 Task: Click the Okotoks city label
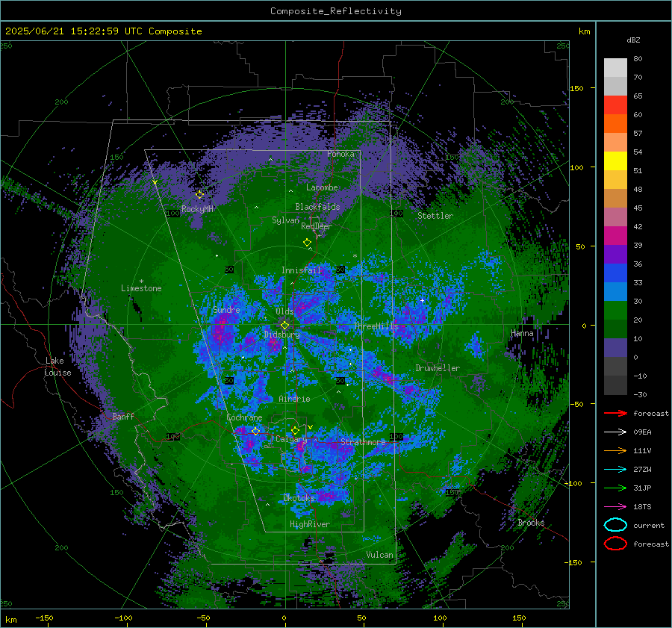point(299,497)
